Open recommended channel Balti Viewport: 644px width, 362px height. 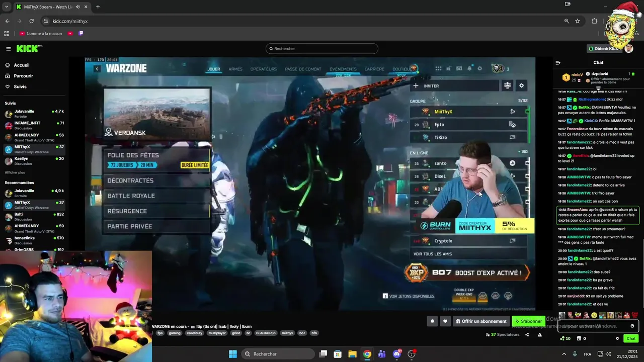pyautogui.click(x=34, y=217)
